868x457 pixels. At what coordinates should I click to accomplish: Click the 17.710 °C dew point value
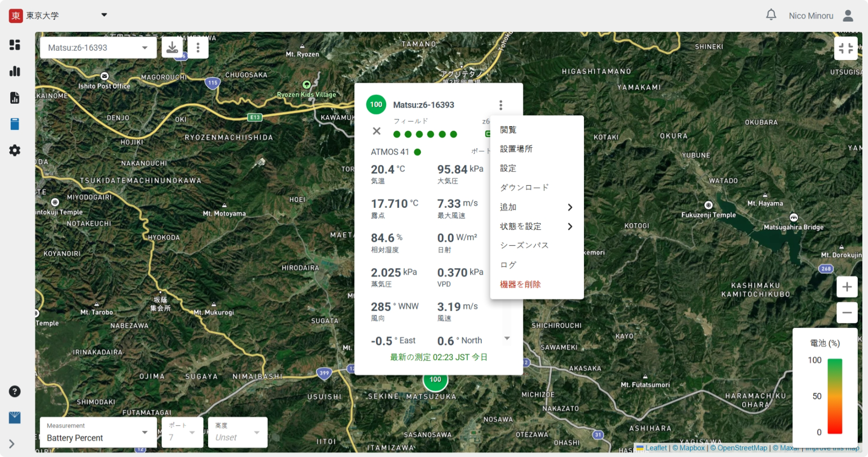[x=395, y=204]
